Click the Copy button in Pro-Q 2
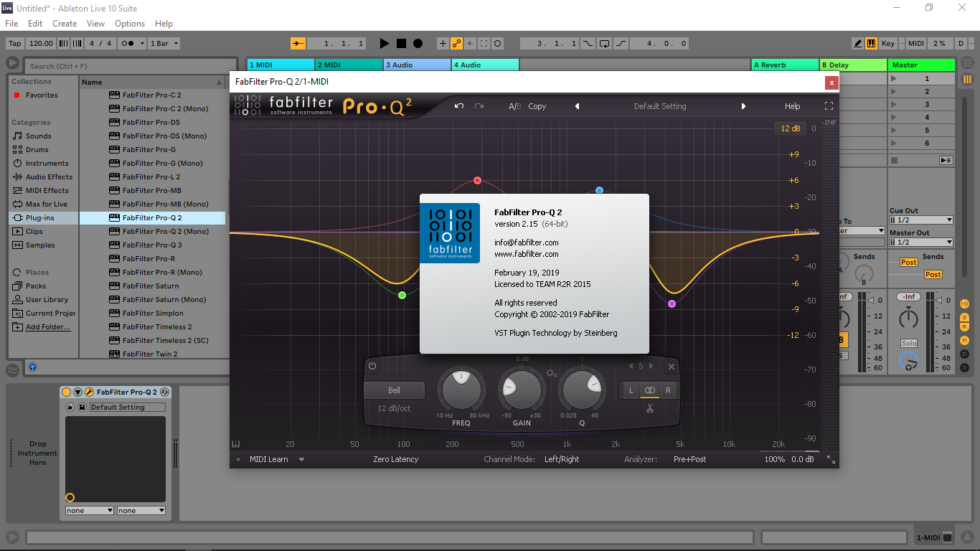The image size is (980, 551). pos(537,106)
